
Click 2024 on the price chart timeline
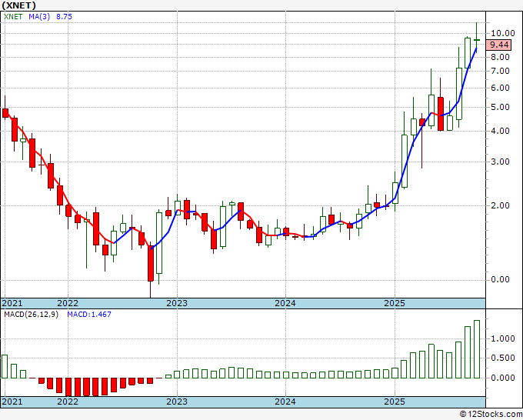click(x=285, y=303)
